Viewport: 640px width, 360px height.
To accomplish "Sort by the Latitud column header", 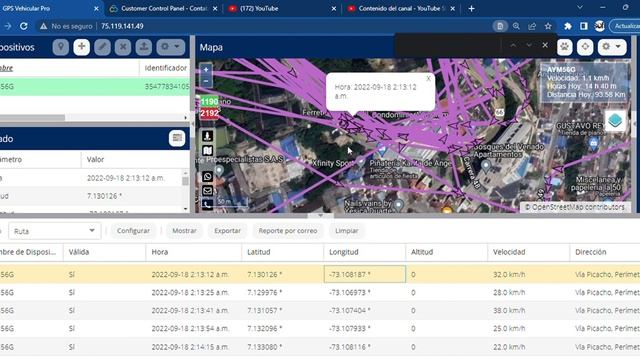I will coord(282,252).
